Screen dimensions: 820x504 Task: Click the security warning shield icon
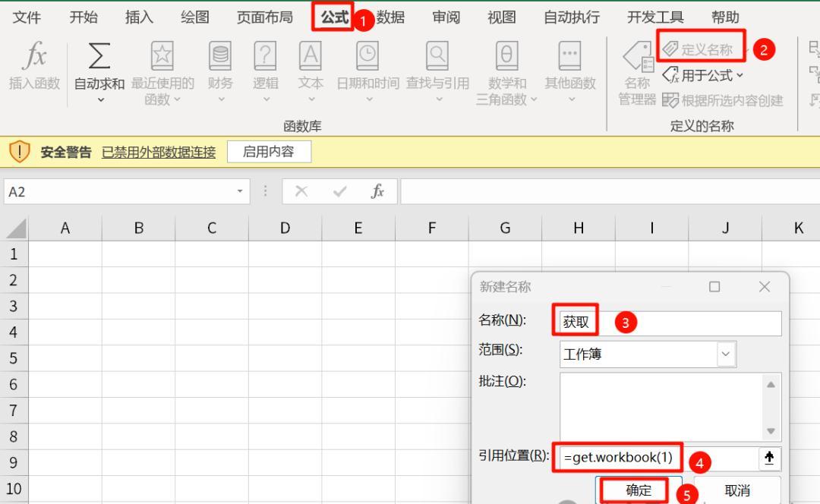pyautogui.click(x=19, y=152)
